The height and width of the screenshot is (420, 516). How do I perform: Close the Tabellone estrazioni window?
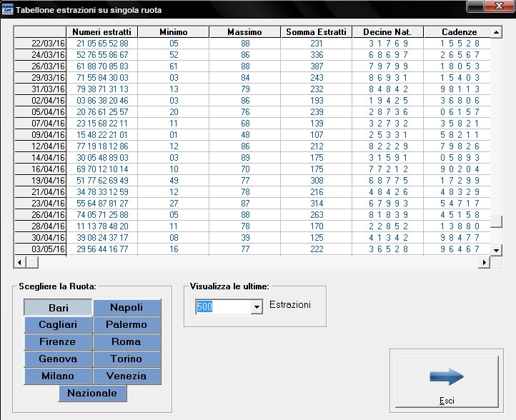[x=499, y=6]
